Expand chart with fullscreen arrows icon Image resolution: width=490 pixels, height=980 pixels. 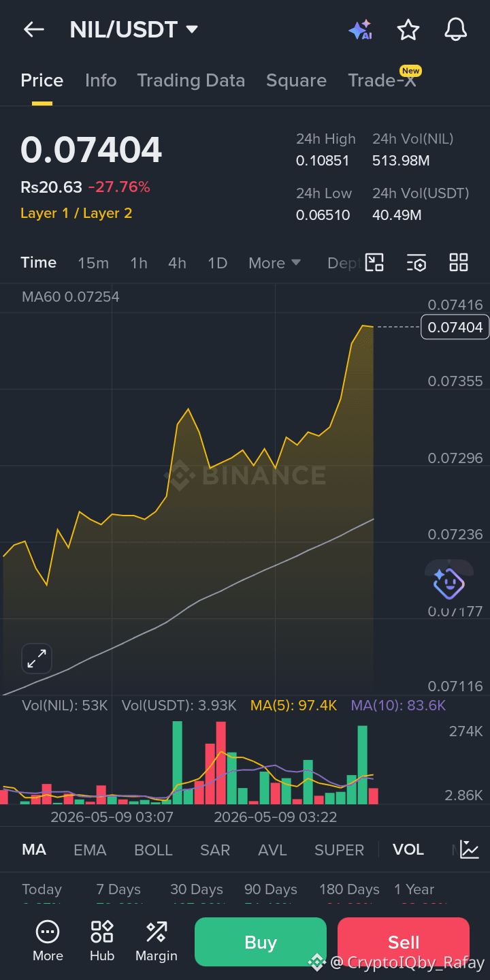pyautogui.click(x=36, y=659)
